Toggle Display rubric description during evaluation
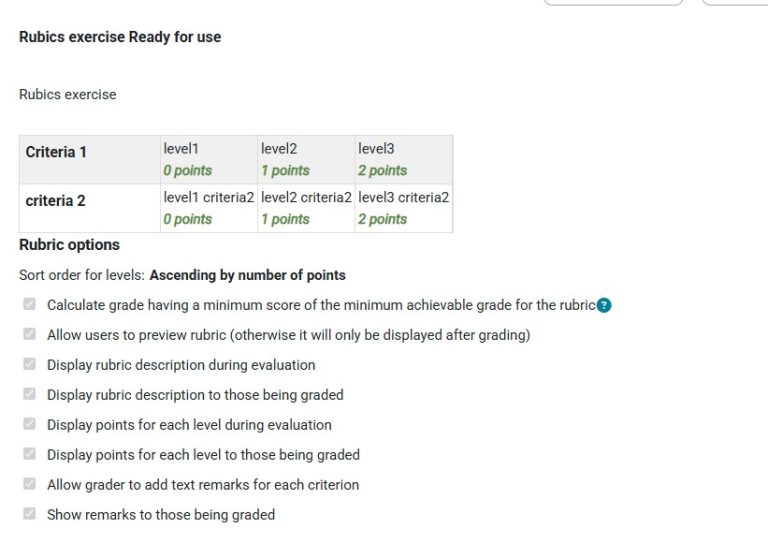This screenshot has width=768, height=558. click(30, 364)
